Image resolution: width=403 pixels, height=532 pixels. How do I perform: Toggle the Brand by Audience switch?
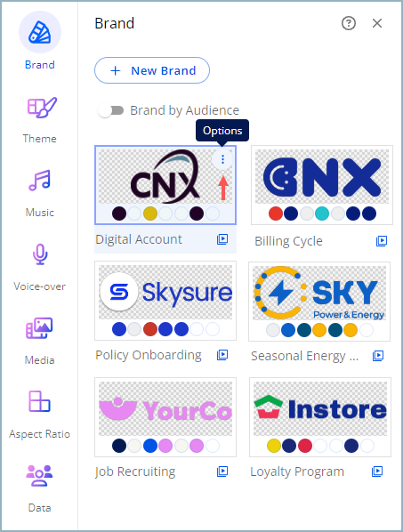pyautogui.click(x=110, y=110)
